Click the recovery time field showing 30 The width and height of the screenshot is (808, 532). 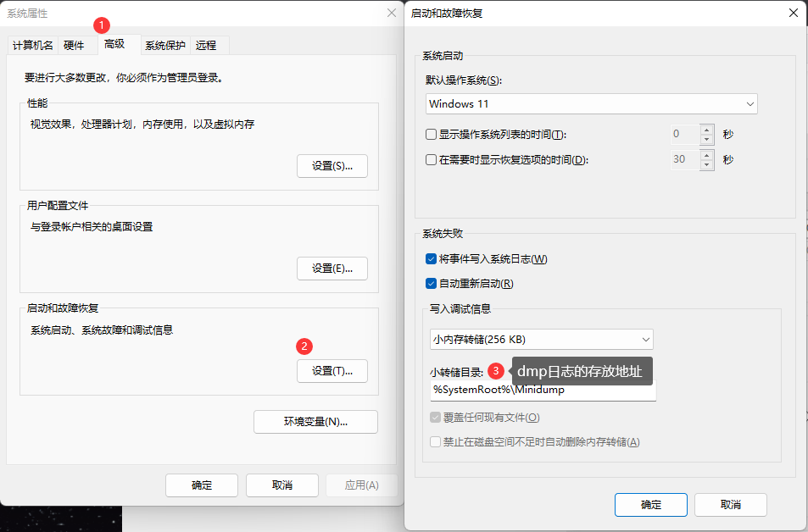[x=685, y=159]
